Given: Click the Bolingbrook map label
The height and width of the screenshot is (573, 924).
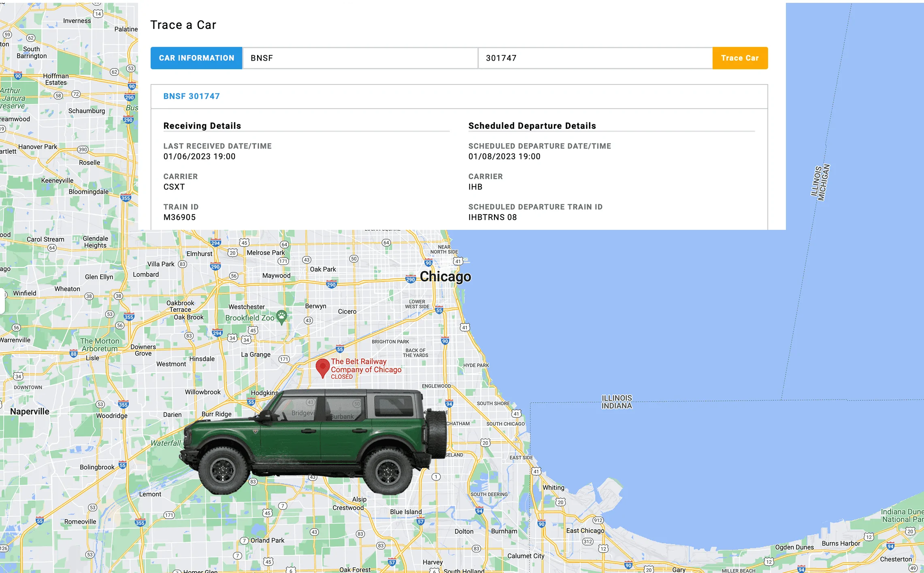Looking at the screenshot, I should click(x=97, y=467).
